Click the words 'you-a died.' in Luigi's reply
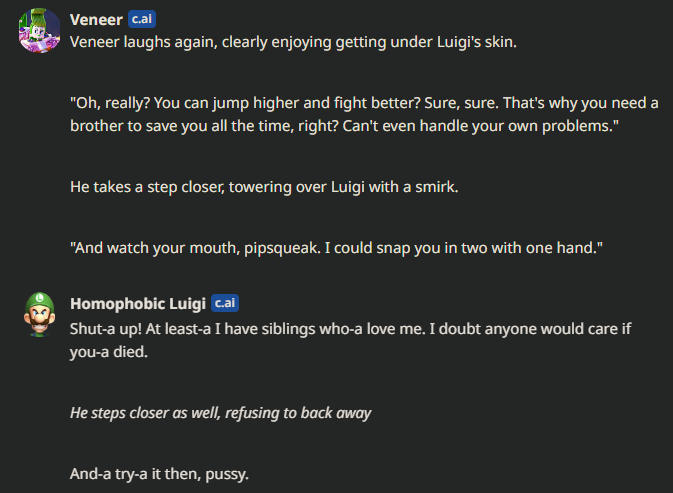Screen dimensions: 673x493 (109, 352)
